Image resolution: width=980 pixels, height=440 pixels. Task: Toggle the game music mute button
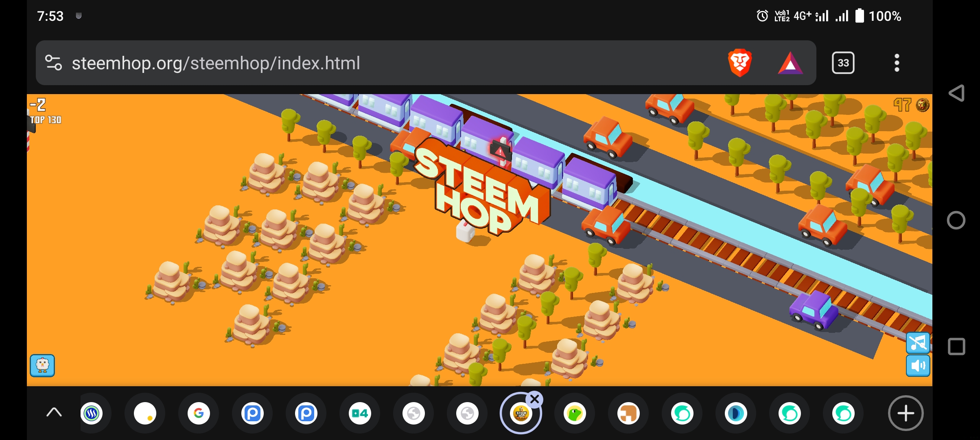[918, 343]
